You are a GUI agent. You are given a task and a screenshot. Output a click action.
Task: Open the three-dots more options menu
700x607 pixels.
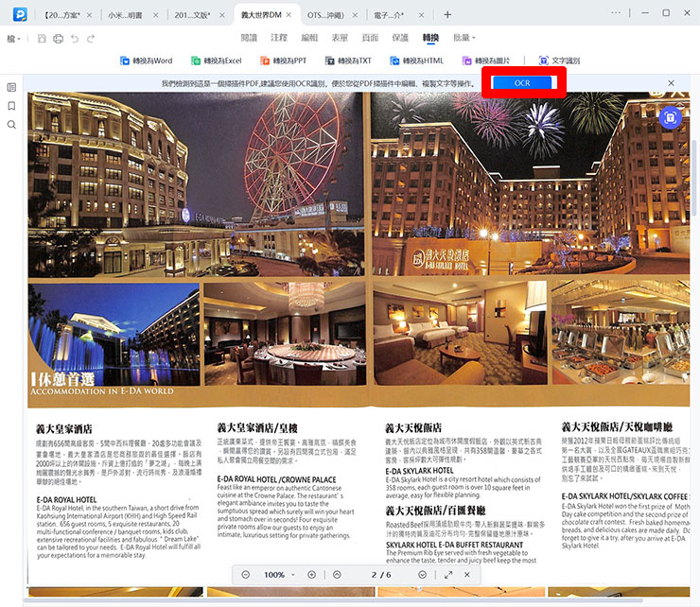616,12
